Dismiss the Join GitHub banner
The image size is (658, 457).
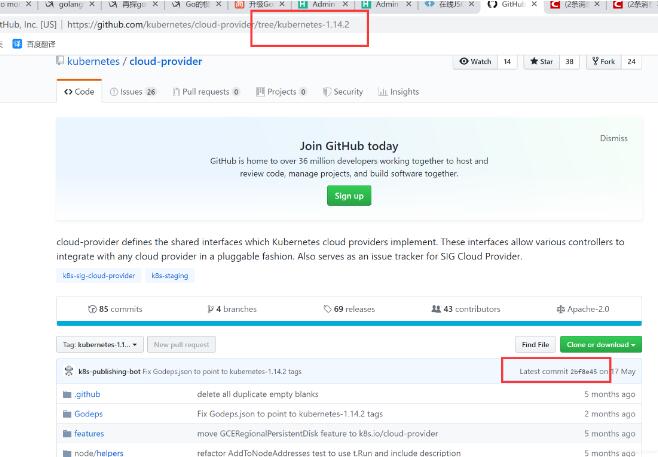pos(614,138)
